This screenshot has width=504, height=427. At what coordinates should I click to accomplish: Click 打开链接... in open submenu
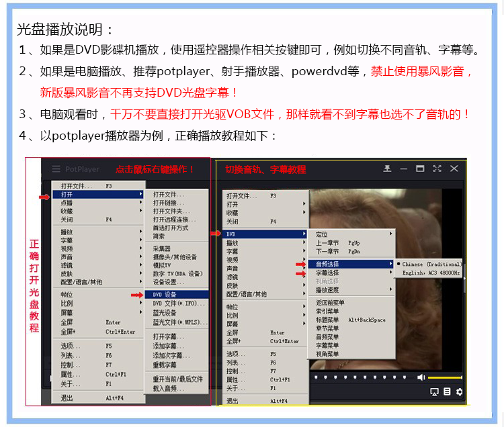tap(177, 203)
